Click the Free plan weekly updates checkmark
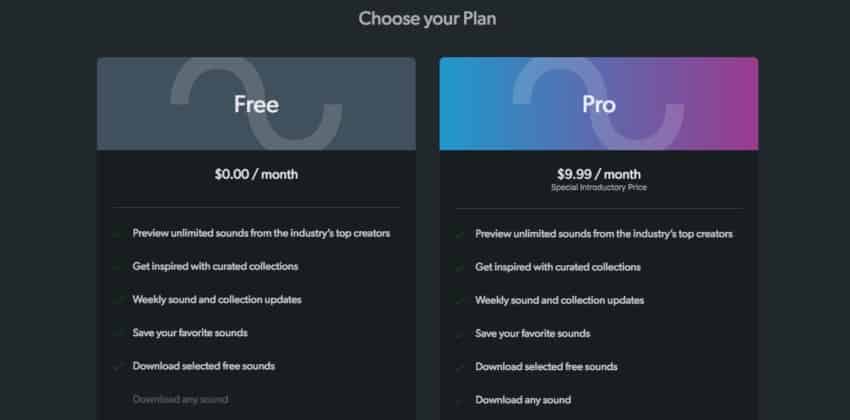 coord(117,300)
